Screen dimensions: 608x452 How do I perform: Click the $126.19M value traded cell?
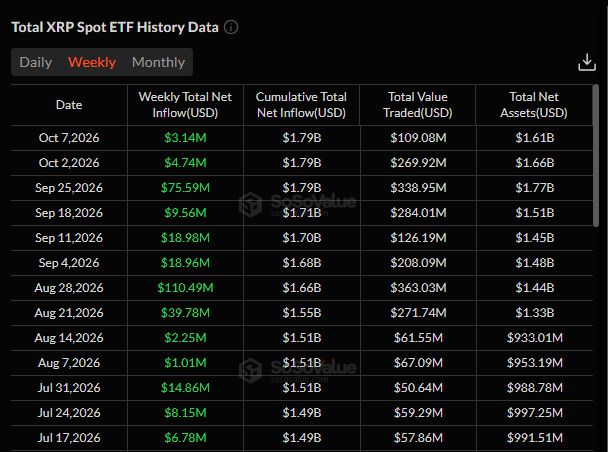click(418, 238)
